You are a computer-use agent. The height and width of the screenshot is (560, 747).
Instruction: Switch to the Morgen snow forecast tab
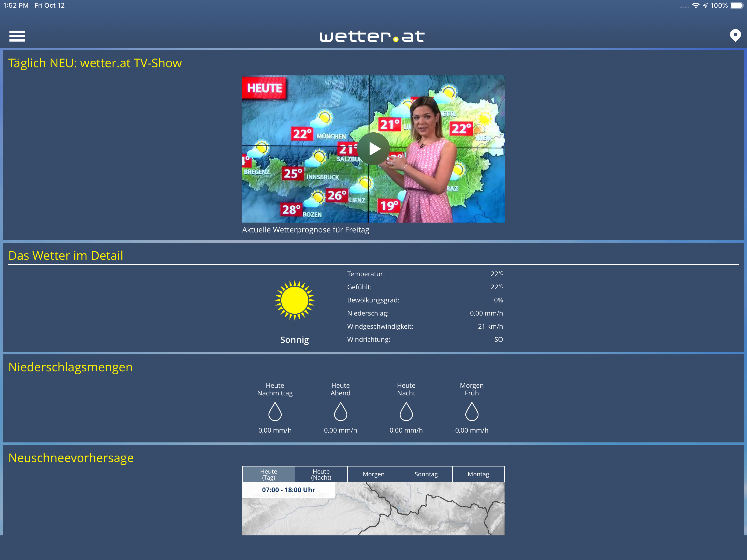click(x=373, y=474)
